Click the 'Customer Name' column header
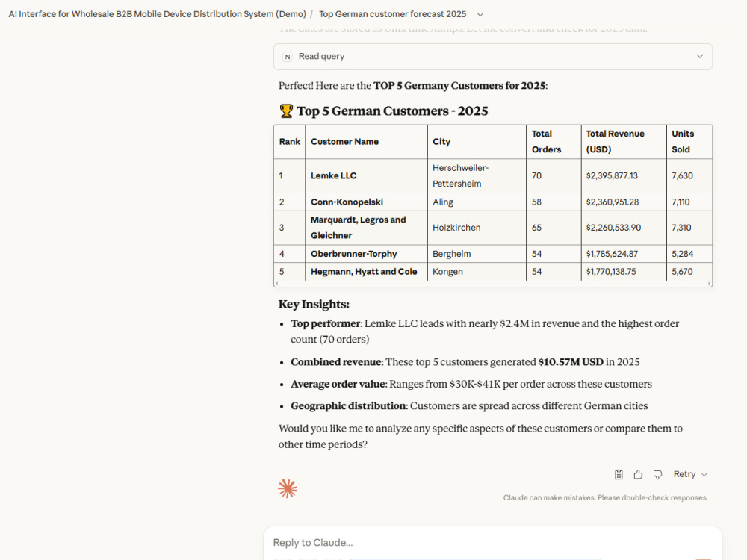Screen dimensions: 747x560 [x=366, y=141]
